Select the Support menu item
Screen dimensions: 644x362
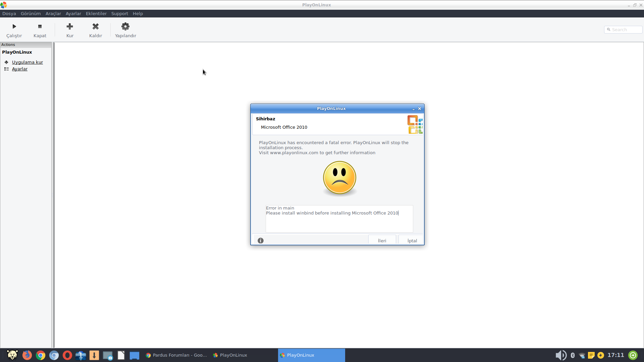click(x=120, y=13)
